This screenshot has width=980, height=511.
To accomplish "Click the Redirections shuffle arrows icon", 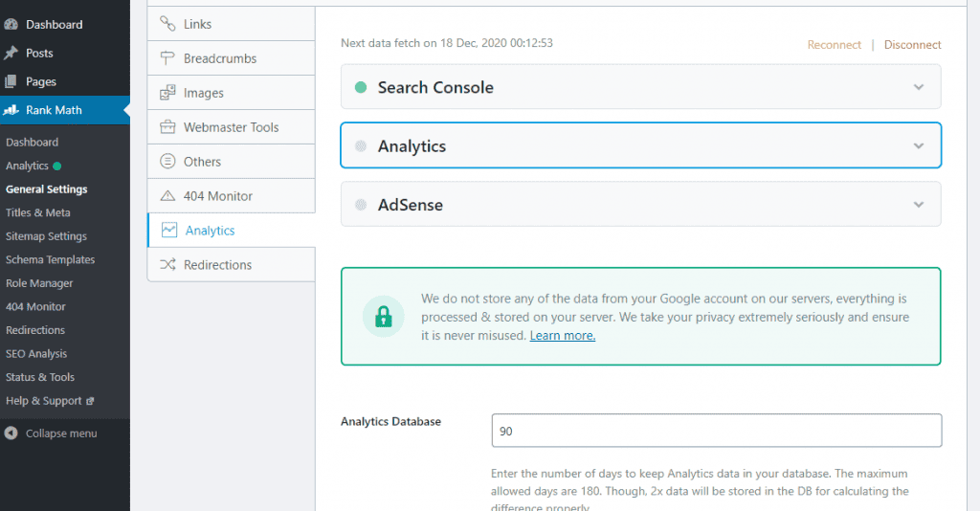I will click(x=167, y=265).
